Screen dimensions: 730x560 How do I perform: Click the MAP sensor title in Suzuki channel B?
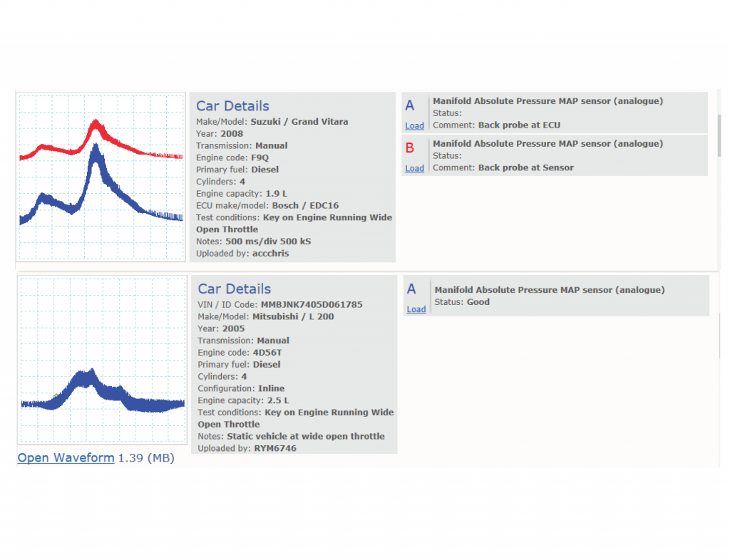coord(548,144)
